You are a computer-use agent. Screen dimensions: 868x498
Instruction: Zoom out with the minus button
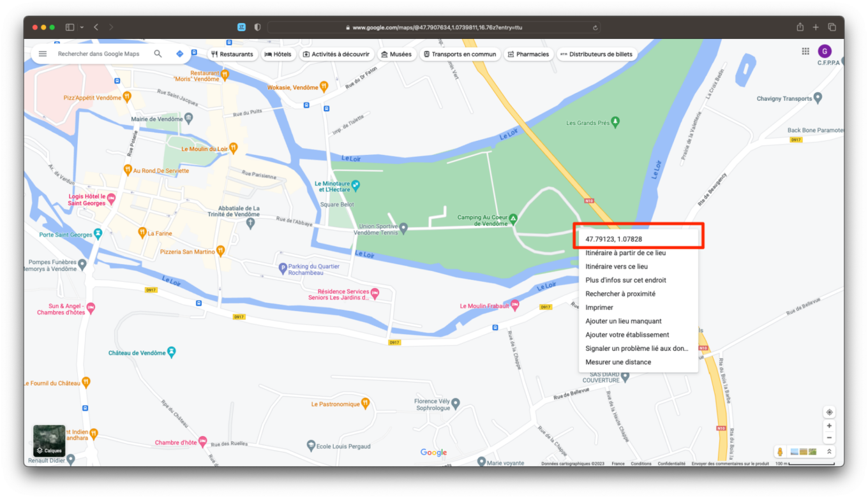click(829, 437)
